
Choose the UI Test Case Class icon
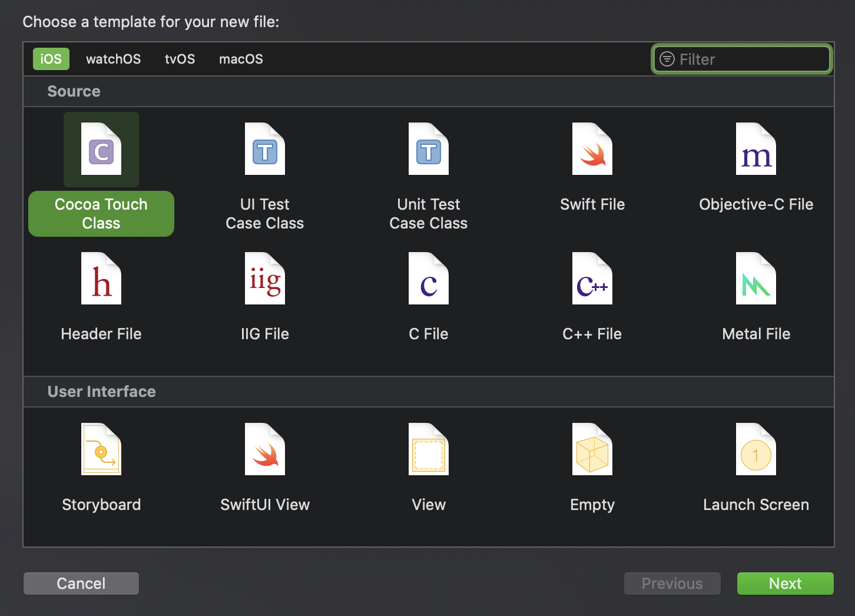(x=265, y=149)
